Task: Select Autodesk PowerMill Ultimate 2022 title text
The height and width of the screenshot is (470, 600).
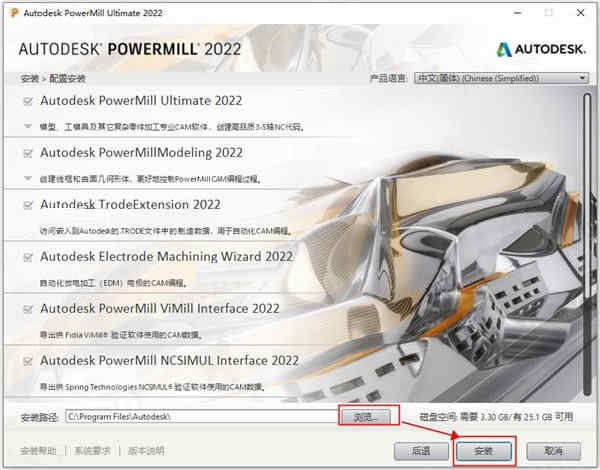Action: tap(141, 101)
